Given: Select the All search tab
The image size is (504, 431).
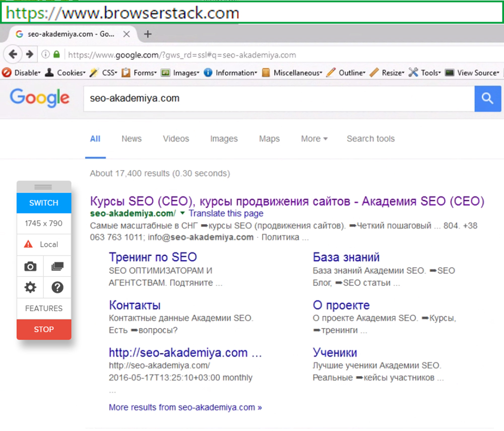Looking at the screenshot, I should [x=95, y=139].
